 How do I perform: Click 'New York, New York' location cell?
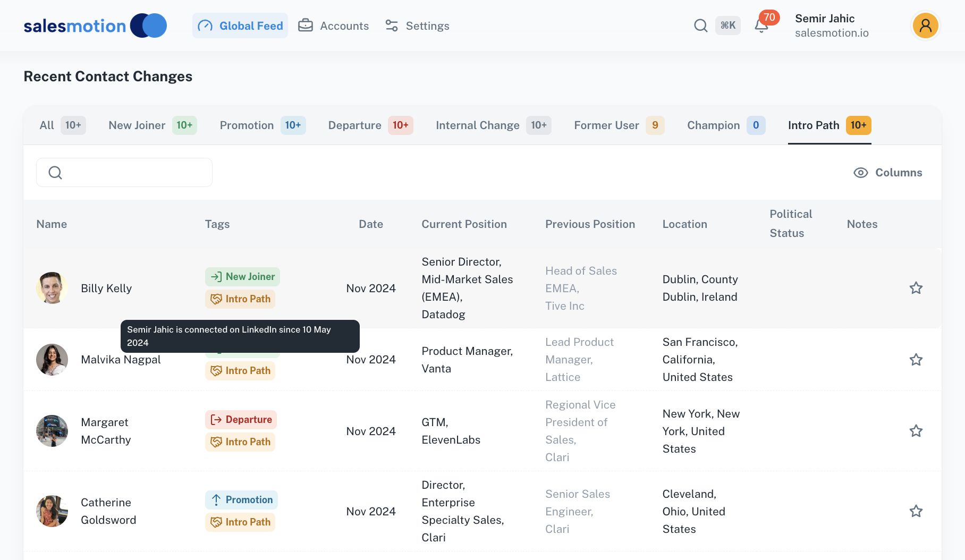701,431
